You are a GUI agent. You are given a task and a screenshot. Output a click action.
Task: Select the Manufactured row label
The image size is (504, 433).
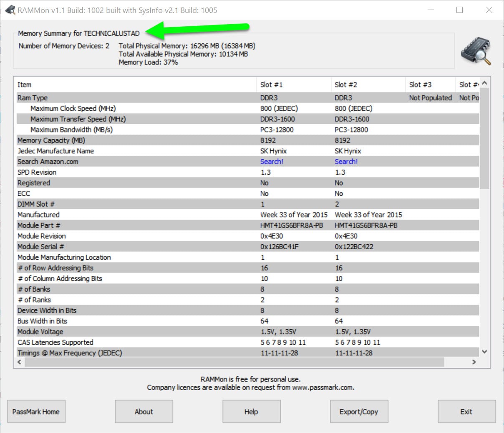(38, 215)
